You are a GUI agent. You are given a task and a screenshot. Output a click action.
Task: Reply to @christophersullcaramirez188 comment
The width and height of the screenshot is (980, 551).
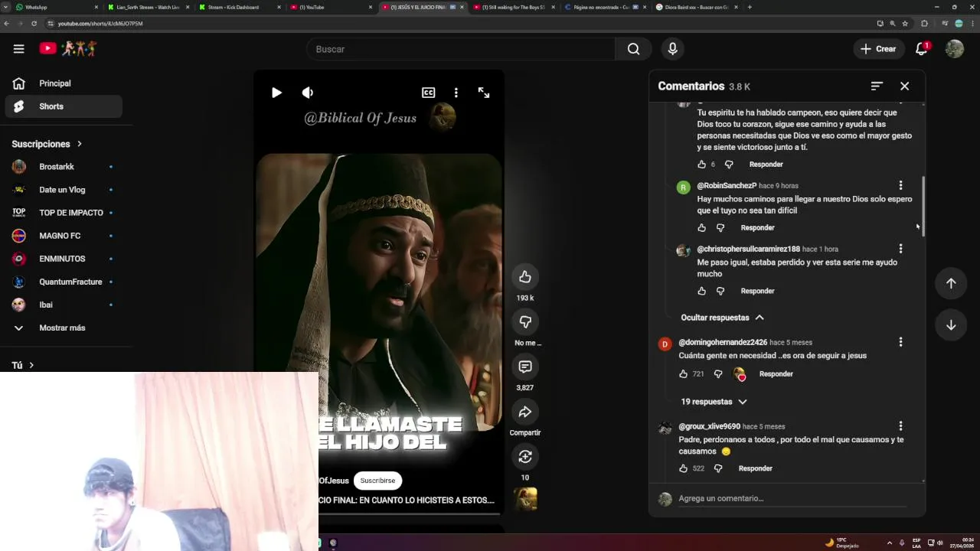tap(757, 292)
